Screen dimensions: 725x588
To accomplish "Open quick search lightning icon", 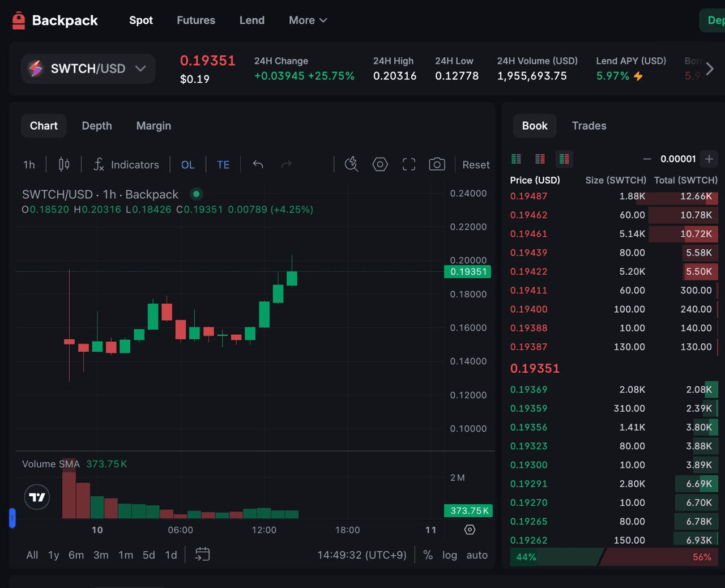I will point(351,164).
